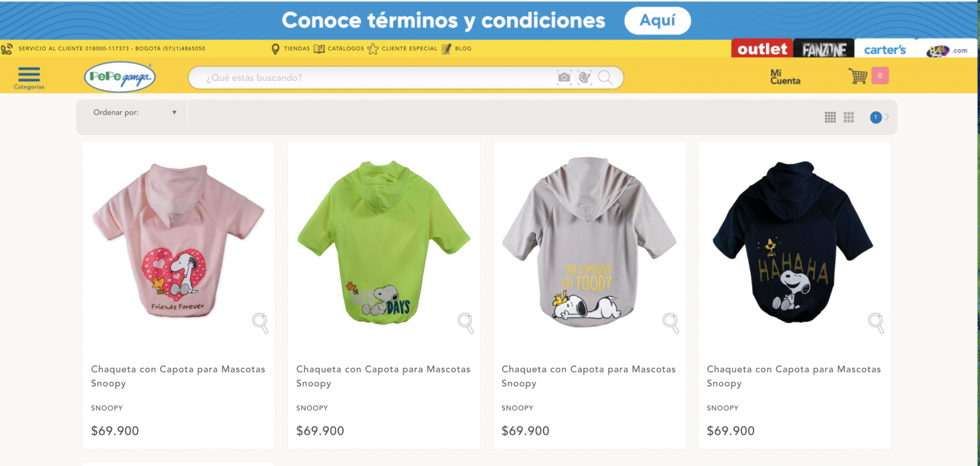The height and width of the screenshot is (466, 980).
Task: Click the Aquí banner button
Action: pyautogui.click(x=657, y=20)
